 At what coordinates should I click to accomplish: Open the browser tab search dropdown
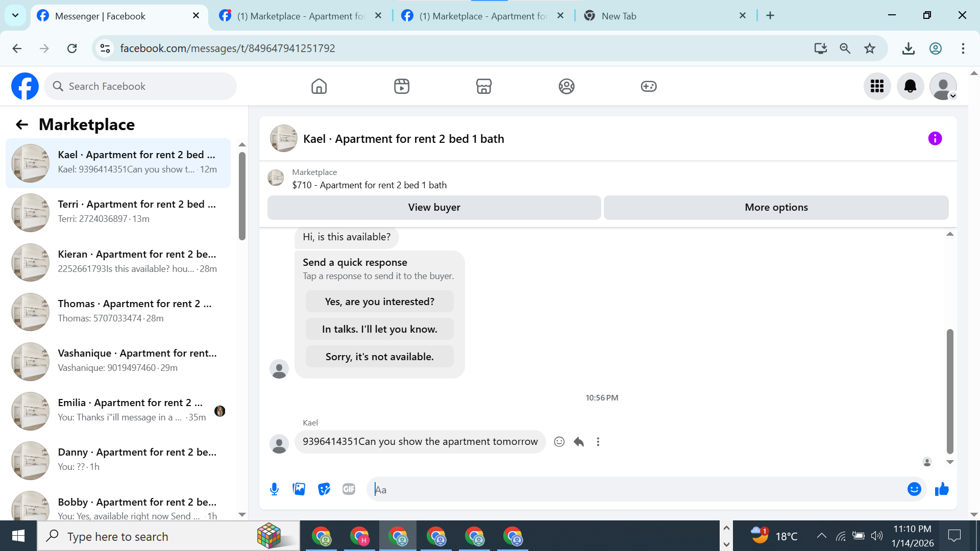[x=15, y=15]
